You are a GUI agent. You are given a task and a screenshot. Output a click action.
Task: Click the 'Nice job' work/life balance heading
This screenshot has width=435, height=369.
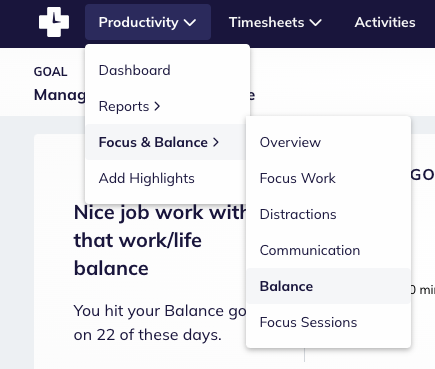pyautogui.click(x=160, y=240)
